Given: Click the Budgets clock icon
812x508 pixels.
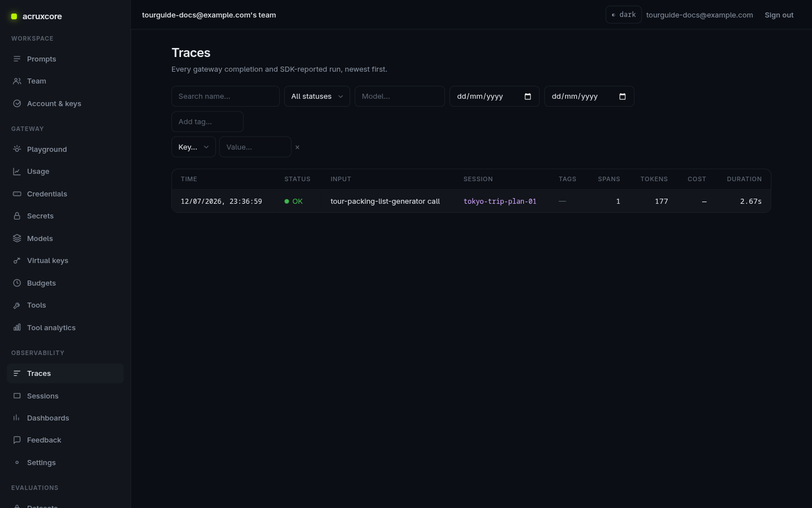Looking at the screenshot, I should (17, 283).
